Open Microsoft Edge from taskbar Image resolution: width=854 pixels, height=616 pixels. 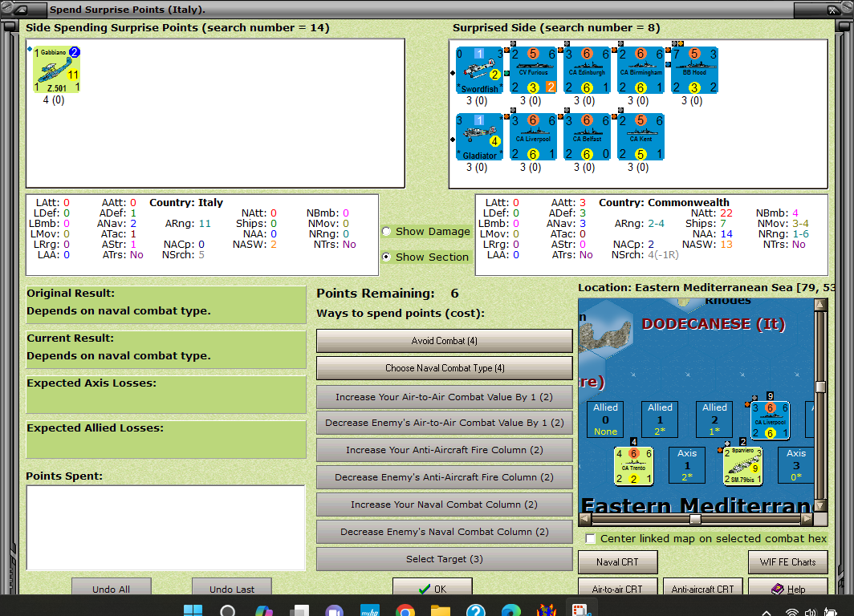coord(510,610)
